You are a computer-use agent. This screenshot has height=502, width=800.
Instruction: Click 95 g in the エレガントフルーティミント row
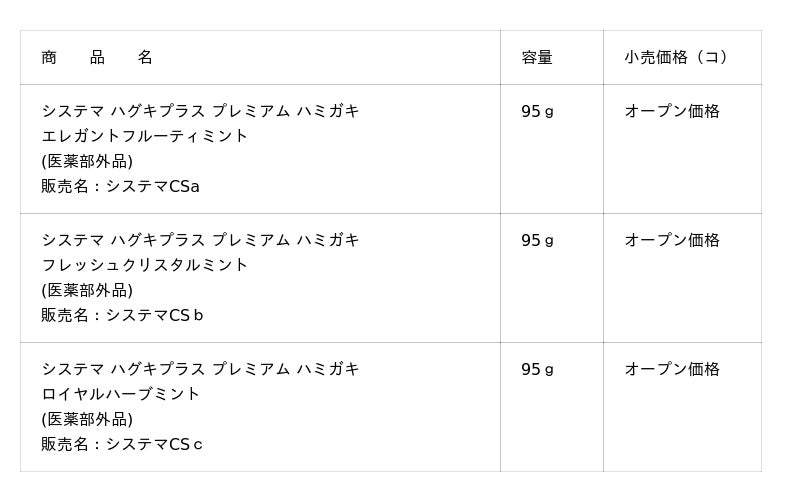tap(537, 111)
